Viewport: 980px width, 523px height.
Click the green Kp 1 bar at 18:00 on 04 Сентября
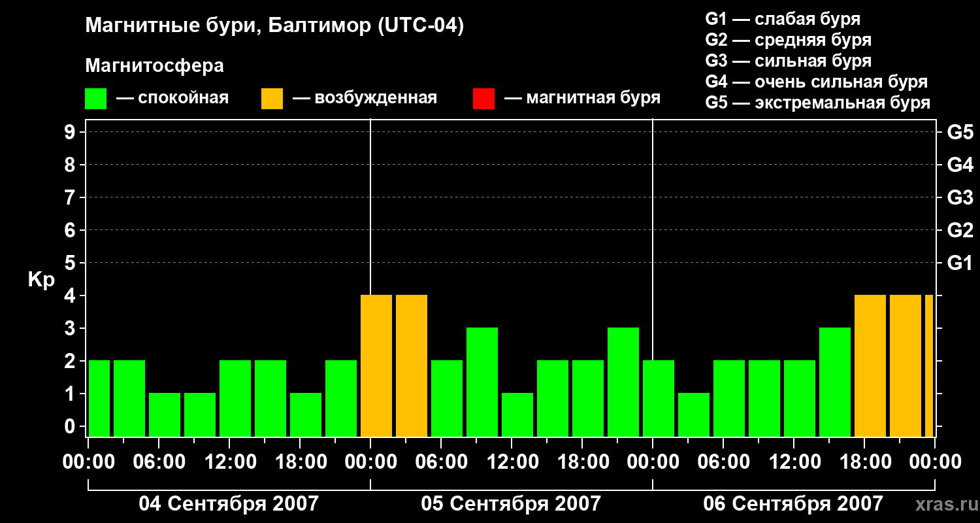pyautogui.click(x=306, y=414)
